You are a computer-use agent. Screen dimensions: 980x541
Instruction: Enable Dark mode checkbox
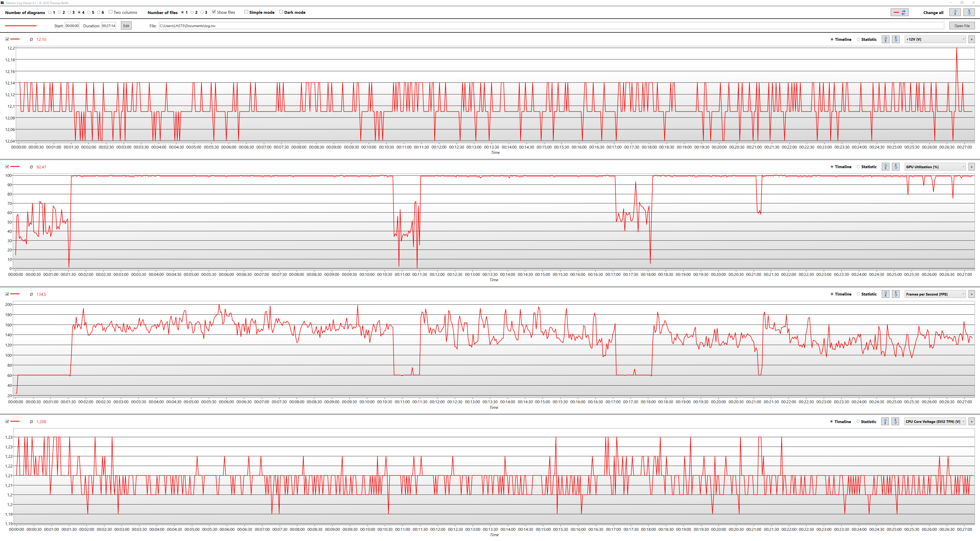point(281,12)
